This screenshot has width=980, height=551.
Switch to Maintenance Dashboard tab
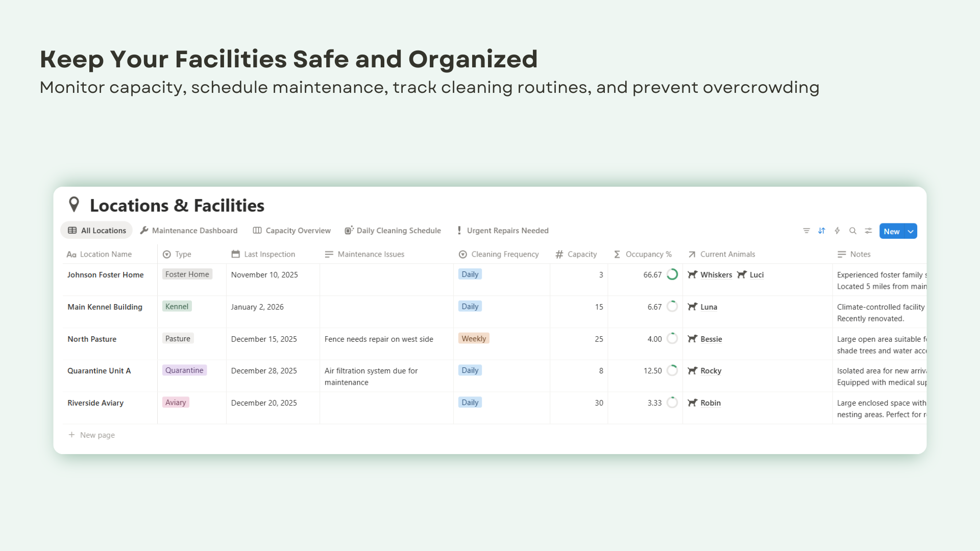(x=189, y=231)
